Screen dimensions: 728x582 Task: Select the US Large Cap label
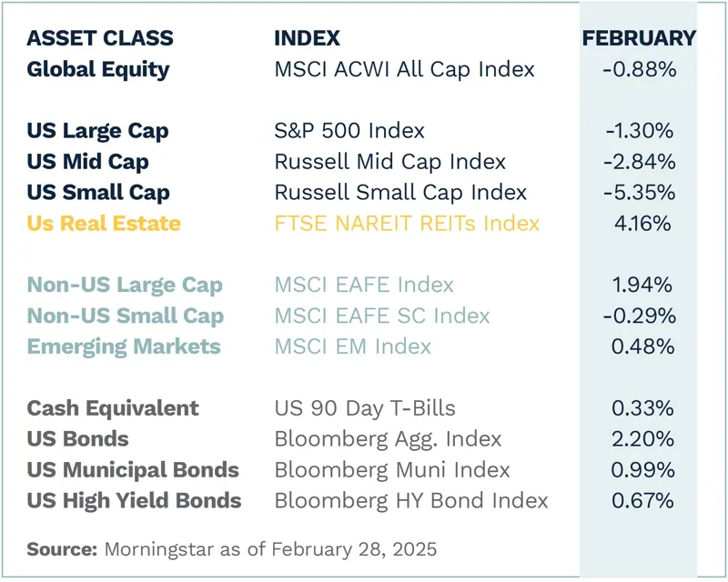(97, 131)
